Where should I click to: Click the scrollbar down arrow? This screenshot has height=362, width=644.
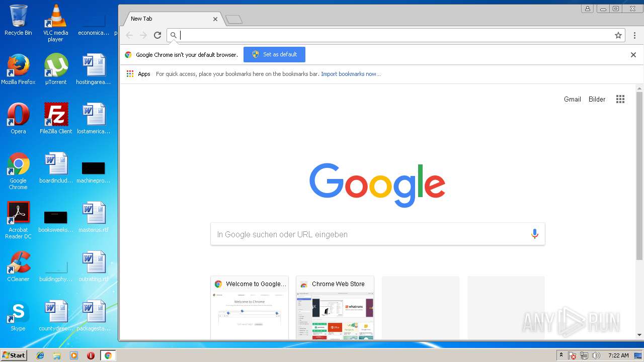click(x=639, y=335)
